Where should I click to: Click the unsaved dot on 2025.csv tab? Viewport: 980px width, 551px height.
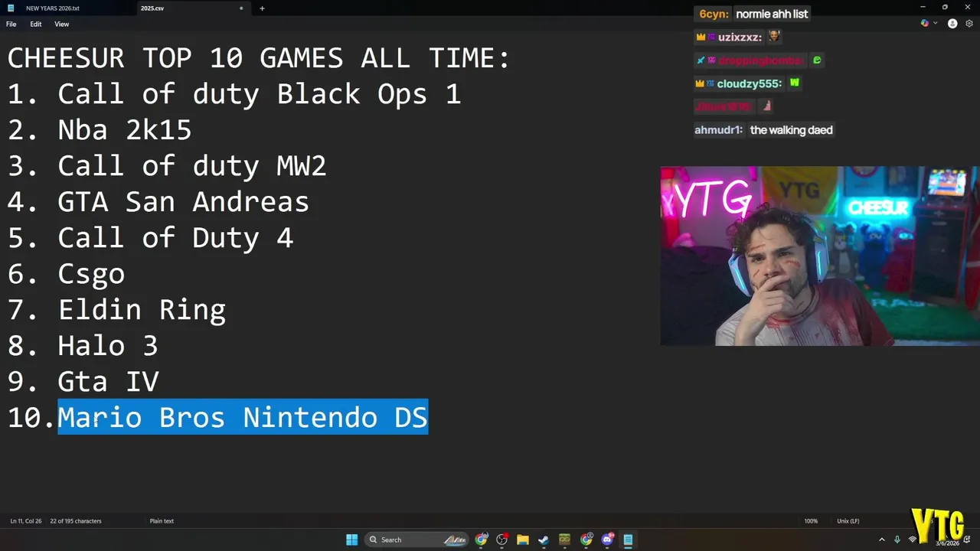pyautogui.click(x=241, y=8)
